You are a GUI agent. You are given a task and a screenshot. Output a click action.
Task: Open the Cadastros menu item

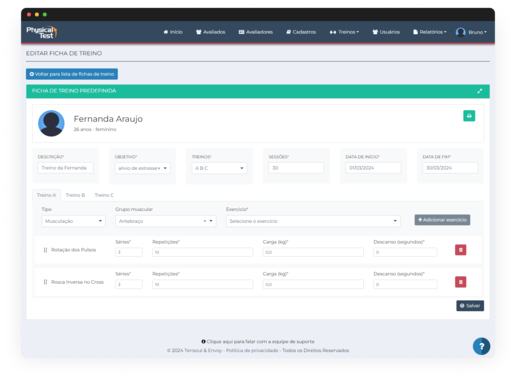point(301,32)
